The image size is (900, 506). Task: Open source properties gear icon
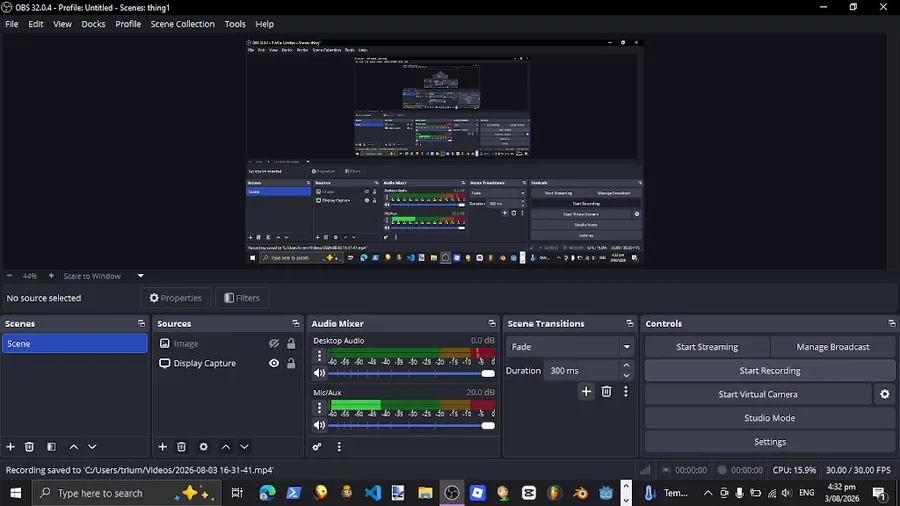(203, 446)
